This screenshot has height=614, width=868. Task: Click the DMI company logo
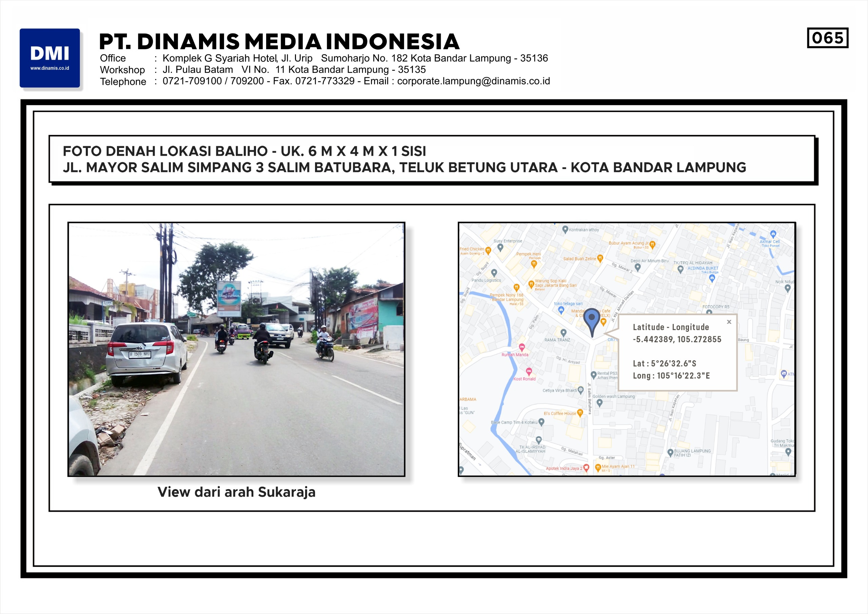50,58
